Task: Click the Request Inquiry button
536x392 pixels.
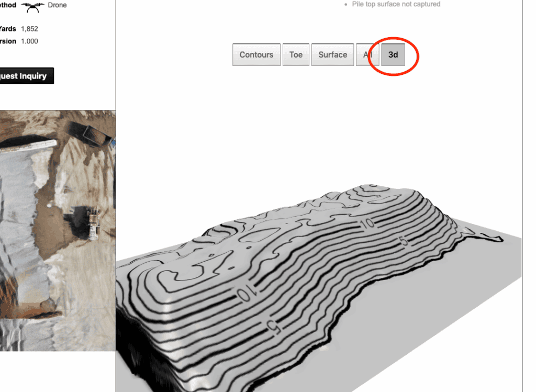Action: click(x=25, y=76)
